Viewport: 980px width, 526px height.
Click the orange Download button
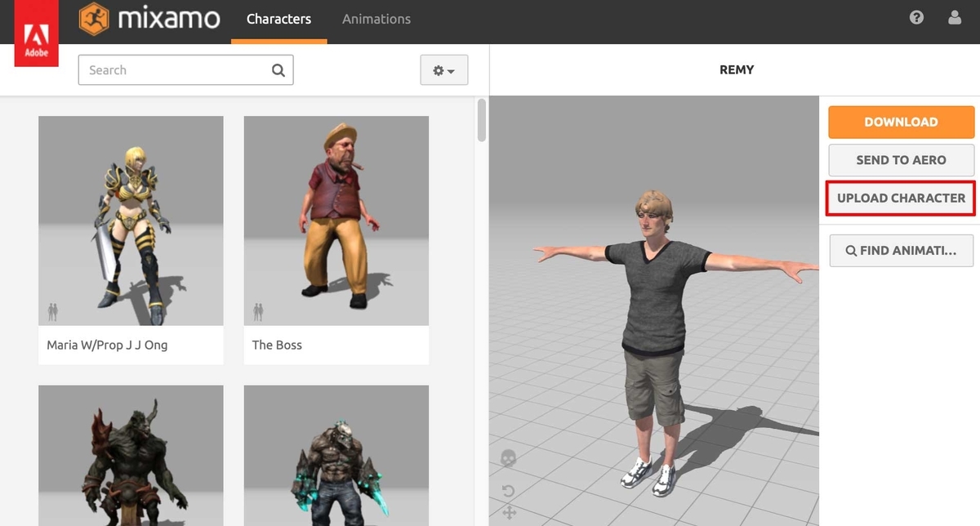click(902, 122)
